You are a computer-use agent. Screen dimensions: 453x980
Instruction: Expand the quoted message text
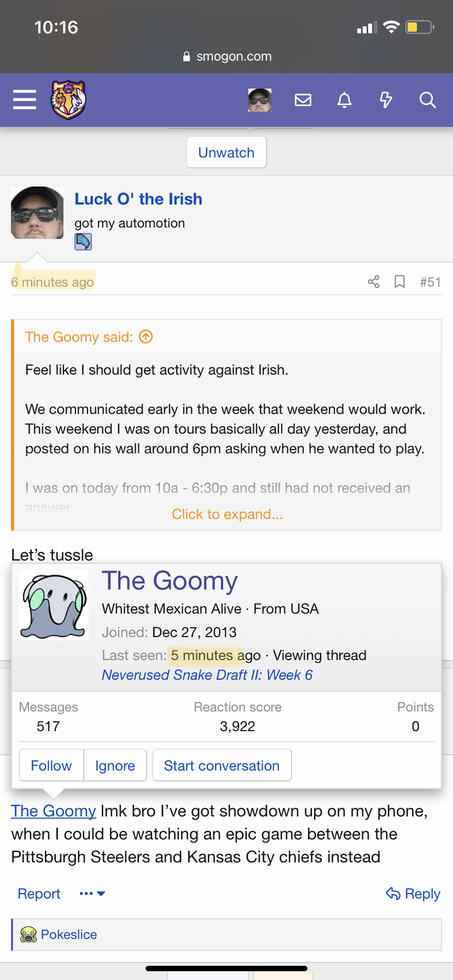point(227,514)
